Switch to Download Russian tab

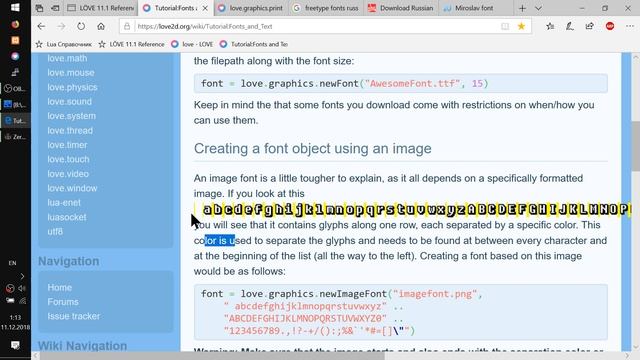(400, 8)
